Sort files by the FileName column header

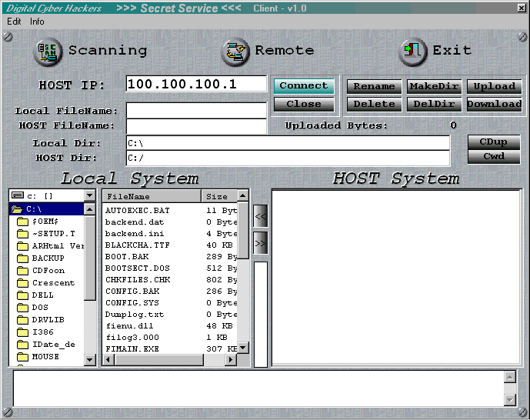pyautogui.click(x=151, y=197)
